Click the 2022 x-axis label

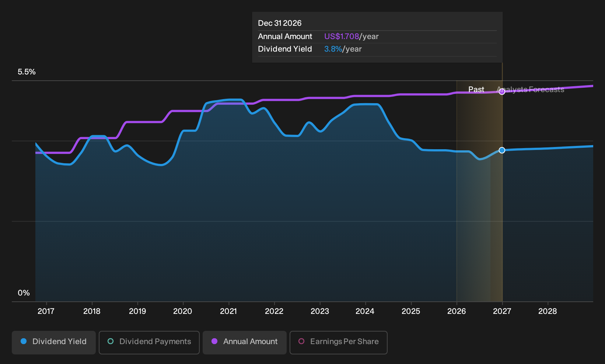coord(274,311)
